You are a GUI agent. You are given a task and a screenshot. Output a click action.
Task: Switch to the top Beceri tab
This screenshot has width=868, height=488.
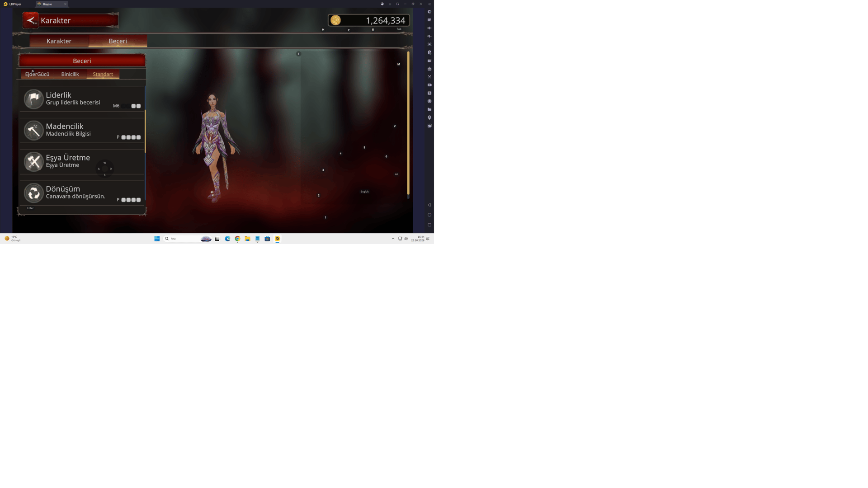point(118,41)
